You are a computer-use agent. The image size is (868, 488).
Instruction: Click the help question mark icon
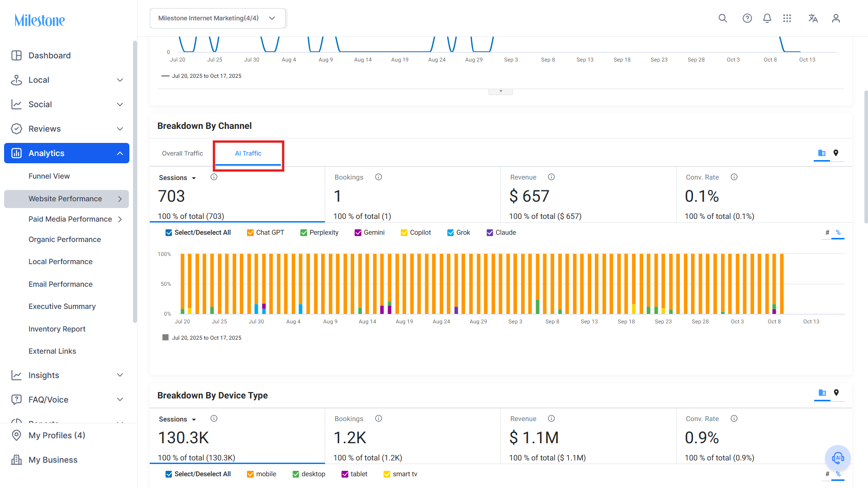(x=747, y=18)
